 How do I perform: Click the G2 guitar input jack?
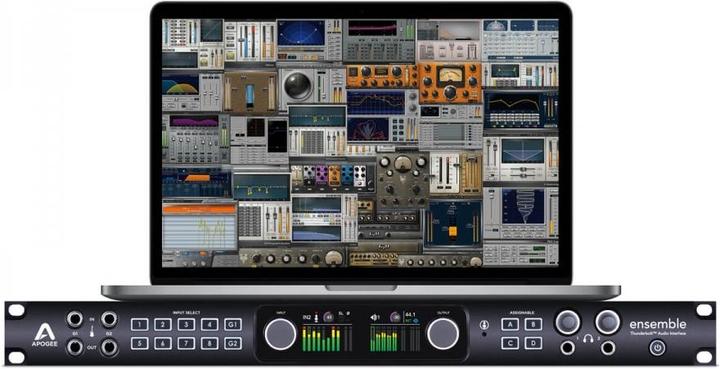coord(109,319)
